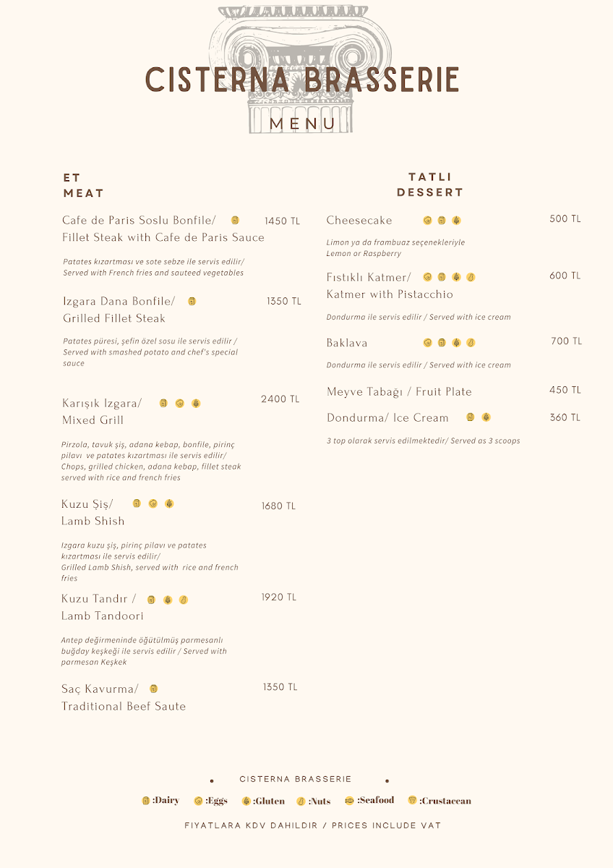Click the Eggs icon in the legend
The height and width of the screenshot is (868, 613).
point(198,801)
